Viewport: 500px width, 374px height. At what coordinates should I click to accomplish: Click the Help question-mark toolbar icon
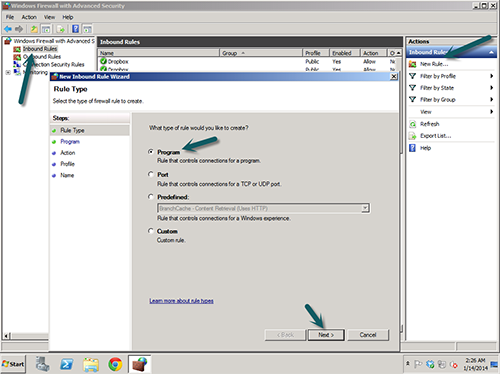76,29
